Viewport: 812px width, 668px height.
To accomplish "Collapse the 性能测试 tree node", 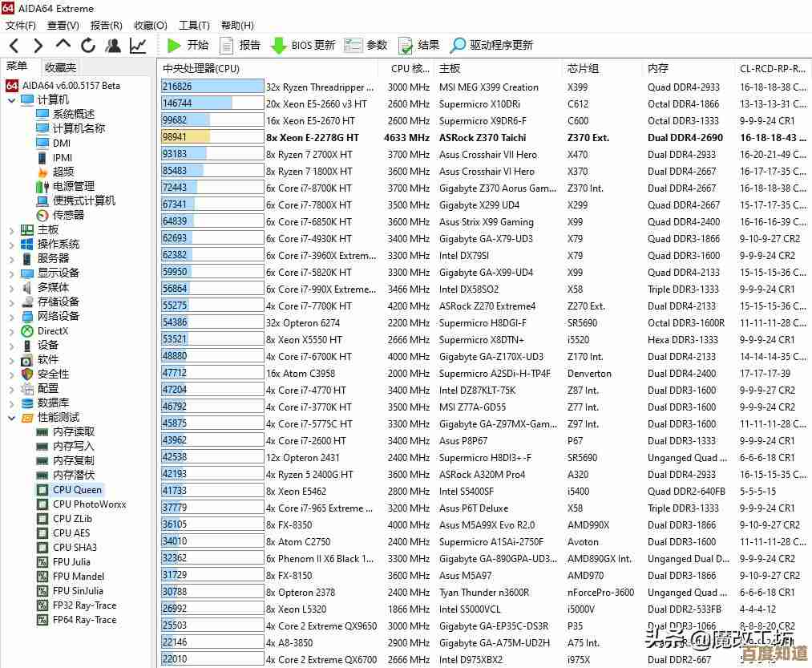I will point(11,418).
